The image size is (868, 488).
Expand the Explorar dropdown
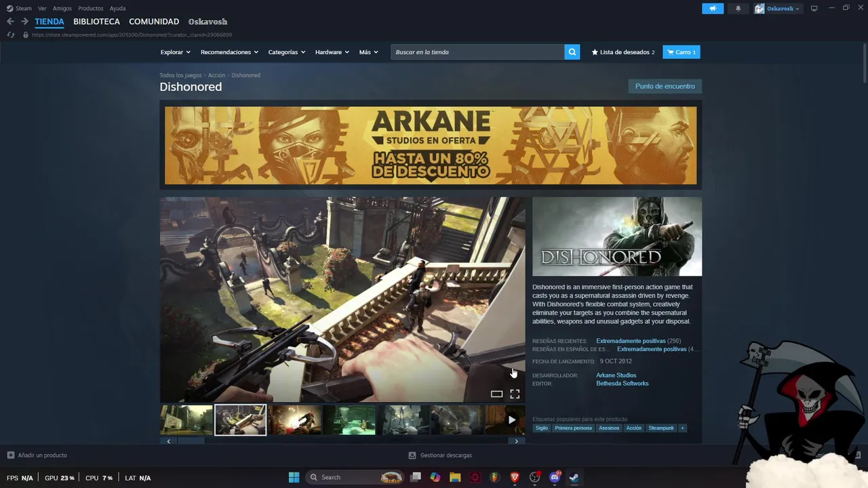click(x=175, y=52)
